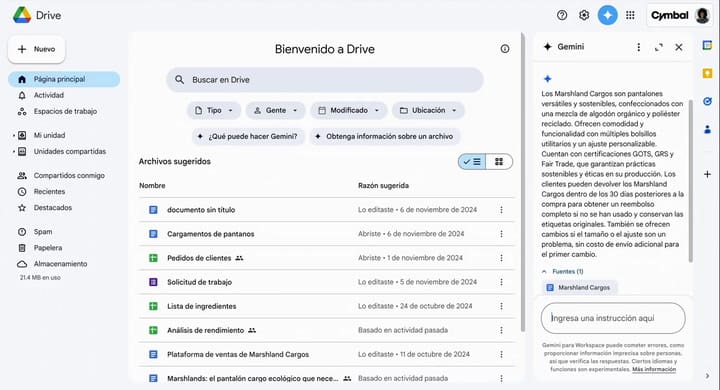Open more actions for Cargamentos de pantanos

(501, 234)
